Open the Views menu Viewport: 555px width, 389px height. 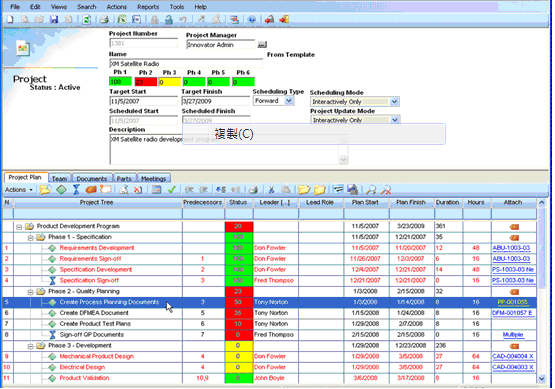(x=58, y=7)
